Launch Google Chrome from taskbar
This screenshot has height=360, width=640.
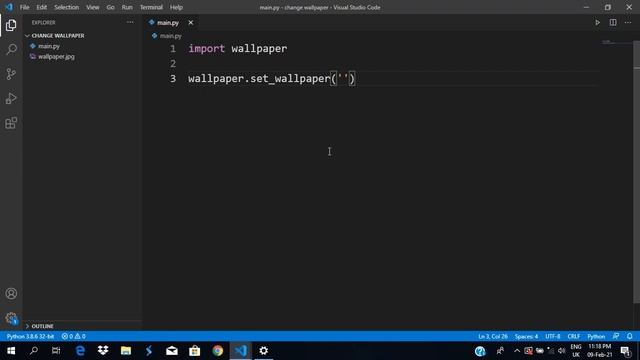pyautogui.click(x=218, y=351)
